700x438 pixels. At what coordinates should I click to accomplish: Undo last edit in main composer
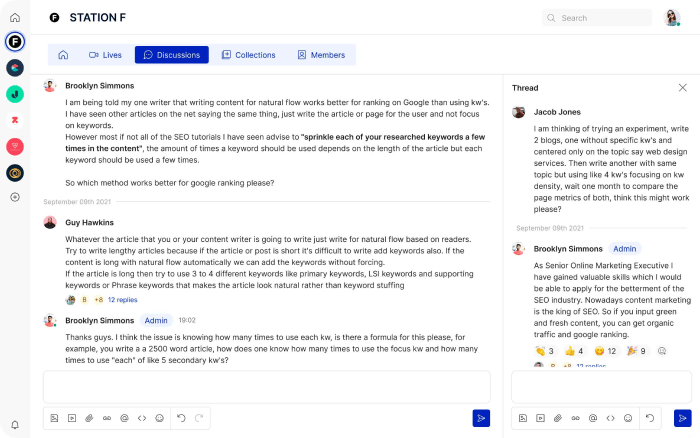181,418
